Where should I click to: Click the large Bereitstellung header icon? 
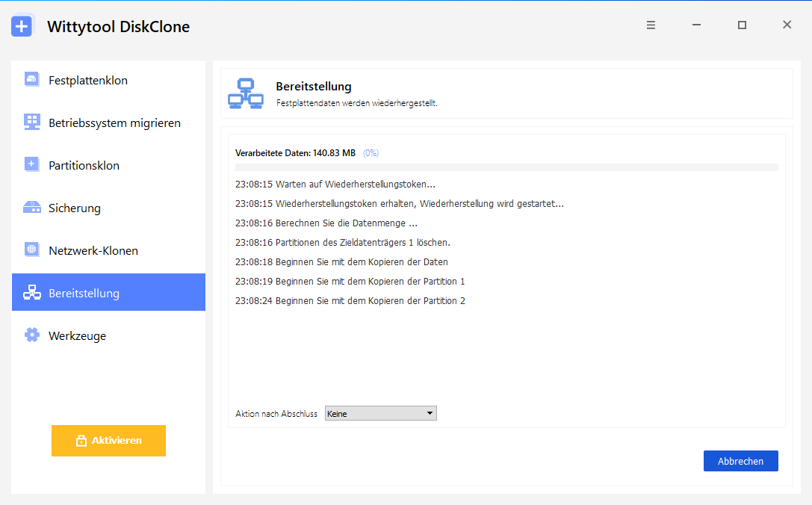(x=246, y=93)
